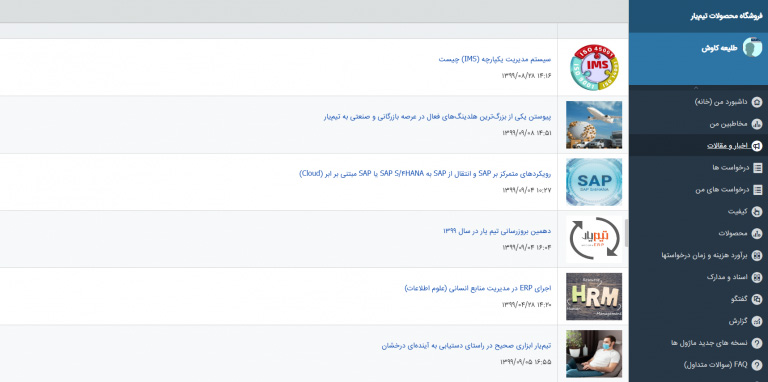The height and width of the screenshot is (382, 768).
Task: Click the chat icon beside گفتگو
Action: coord(757,299)
